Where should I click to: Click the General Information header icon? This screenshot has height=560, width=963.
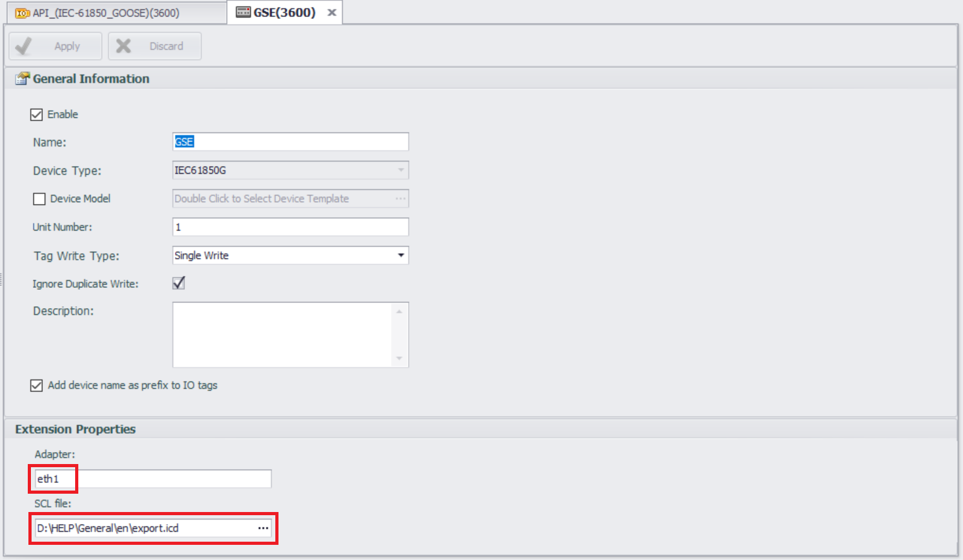point(23,78)
